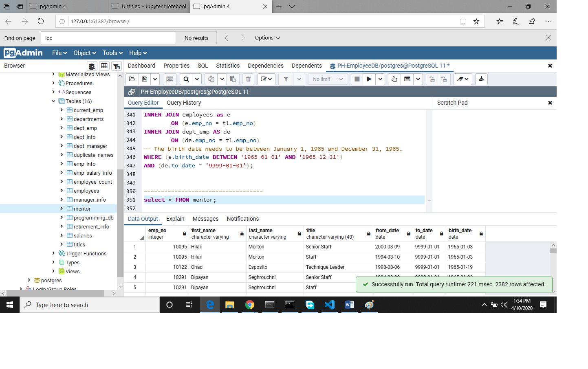The image size is (588, 369).
Task: Click the Paste rows icon
Action: click(233, 79)
